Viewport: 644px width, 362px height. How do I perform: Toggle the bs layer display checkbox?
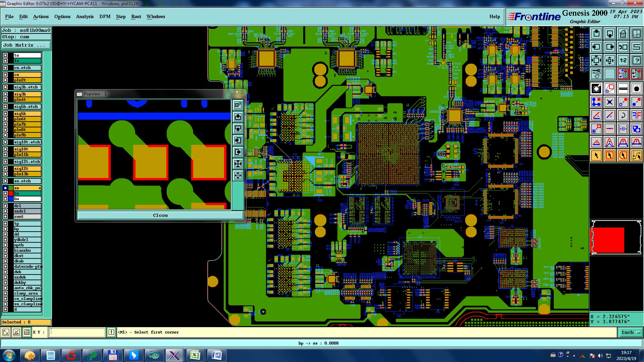point(5,193)
